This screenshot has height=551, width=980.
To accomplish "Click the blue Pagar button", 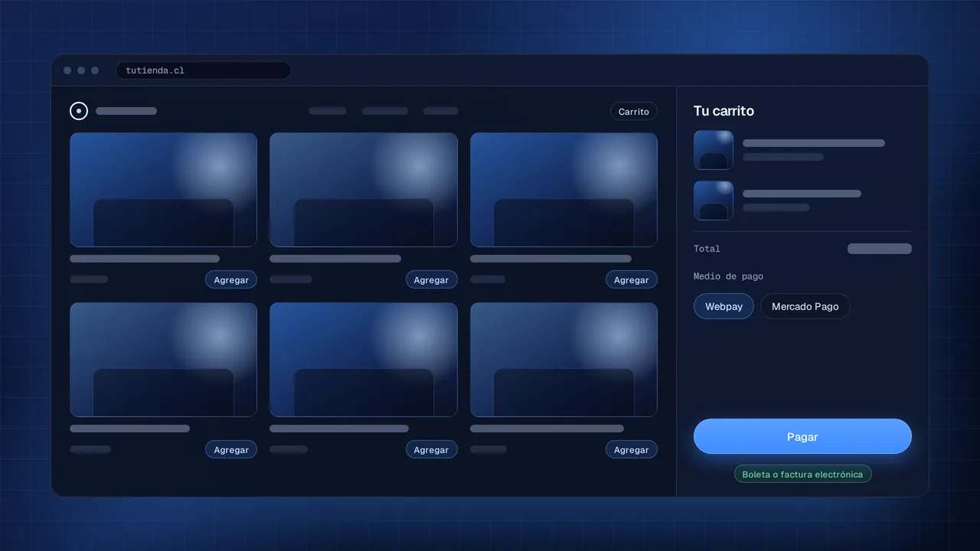I will click(802, 436).
